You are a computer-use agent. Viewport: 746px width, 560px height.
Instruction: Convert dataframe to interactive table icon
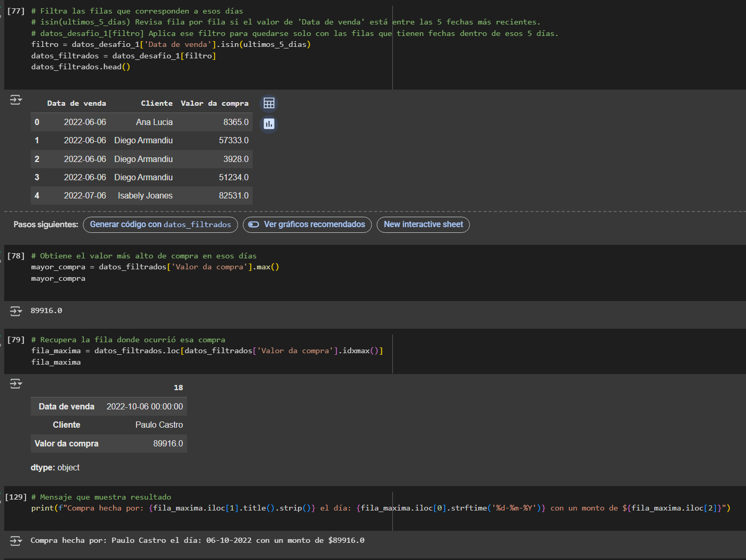[x=269, y=103]
